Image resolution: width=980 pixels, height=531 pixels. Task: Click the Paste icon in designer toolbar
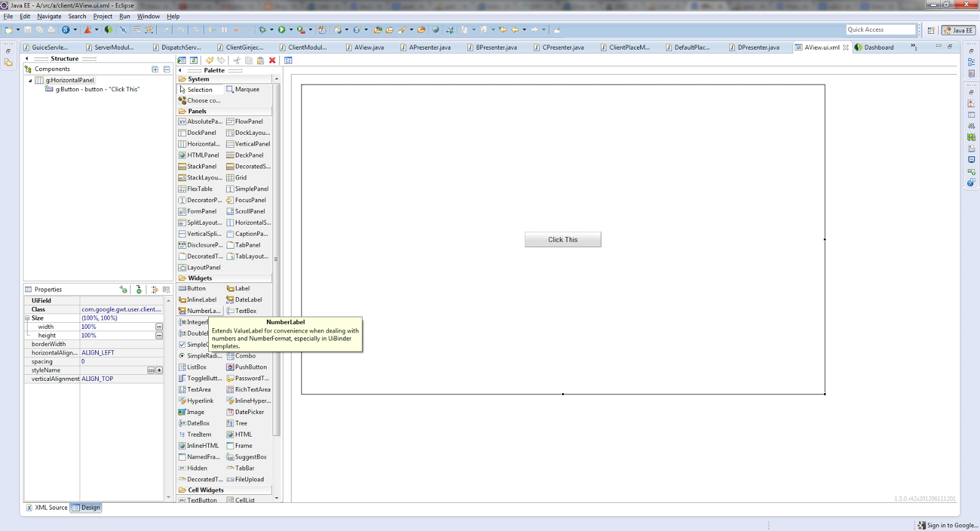click(x=260, y=60)
